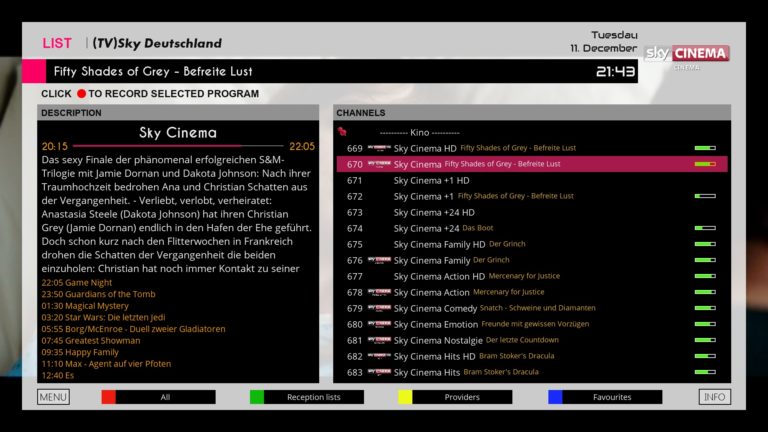The image size is (768, 432).
Task: Click the progress bar on row 672
Action: tap(705, 196)
